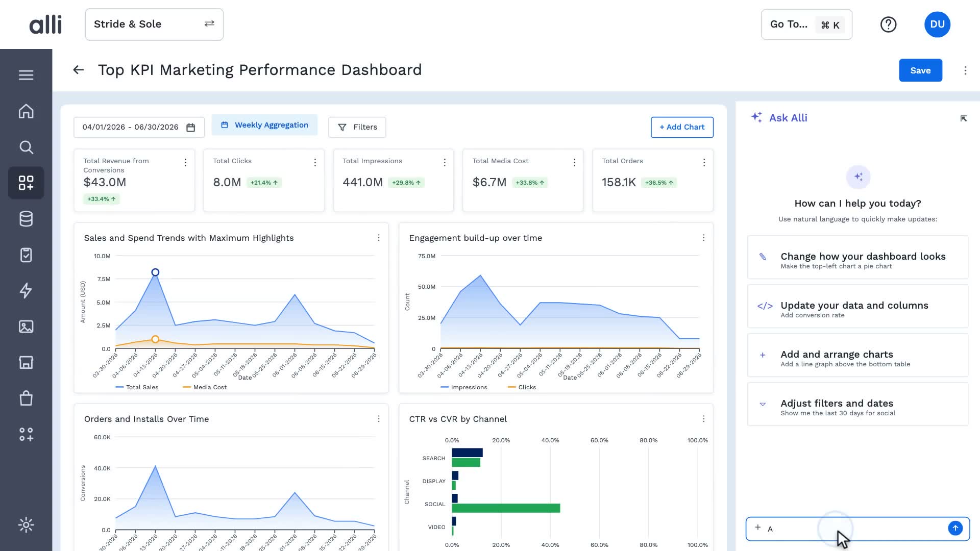The height and width of the screenshot is (551, 980).
Task: Open options menu for Total Media Cost card
Action: (574, 162)
